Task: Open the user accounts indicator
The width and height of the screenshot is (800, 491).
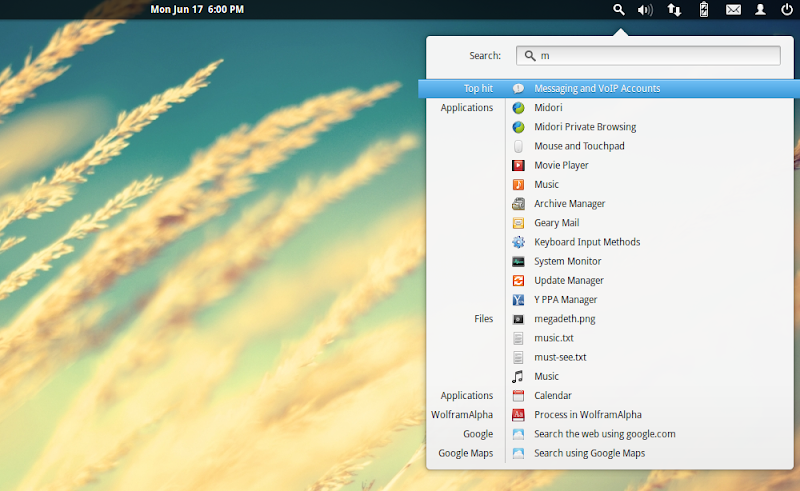Action: point(760,10)
